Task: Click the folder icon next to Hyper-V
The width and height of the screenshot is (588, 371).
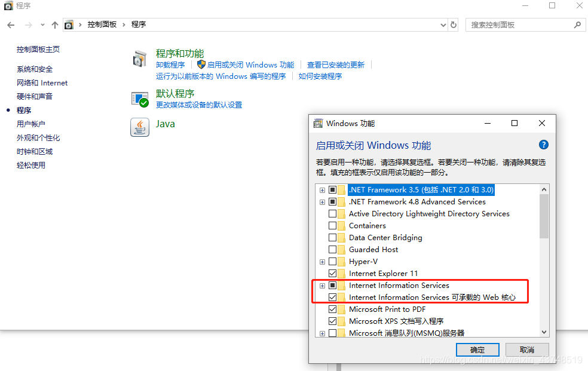Action: tap(341, 262)
